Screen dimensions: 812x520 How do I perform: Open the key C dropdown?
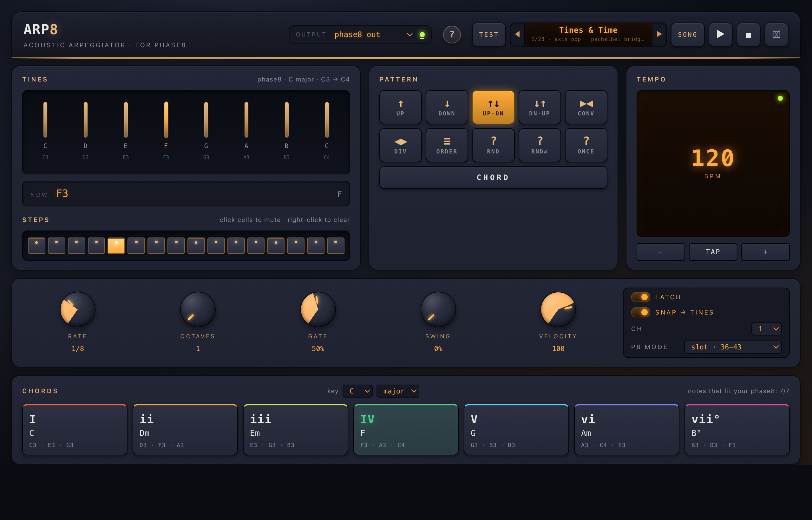click(357, 391)
